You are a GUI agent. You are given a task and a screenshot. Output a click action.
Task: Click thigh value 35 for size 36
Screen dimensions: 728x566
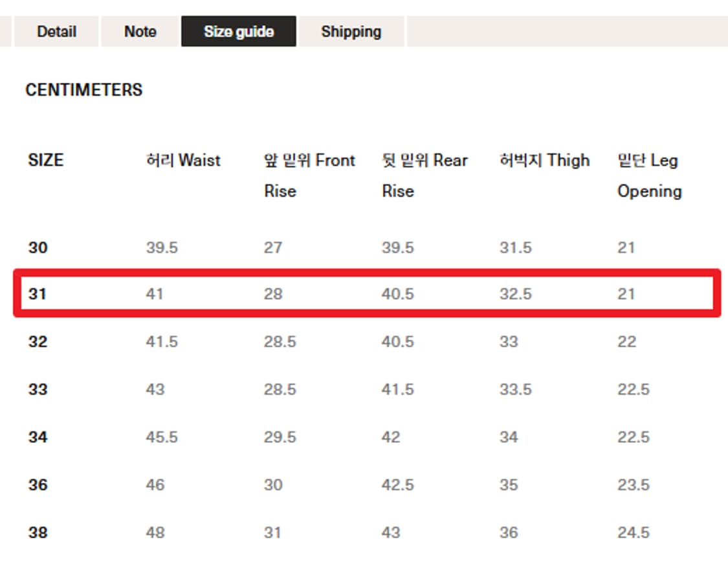tap(509, 484)
